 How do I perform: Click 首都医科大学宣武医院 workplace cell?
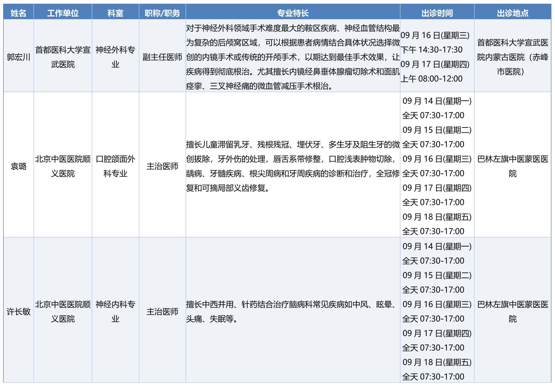click(63, 57)
